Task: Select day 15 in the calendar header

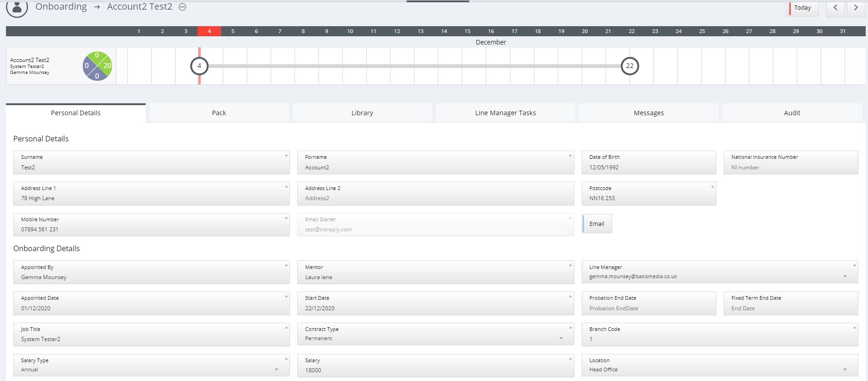Action: pyautogui.click(x=467, y=31)
